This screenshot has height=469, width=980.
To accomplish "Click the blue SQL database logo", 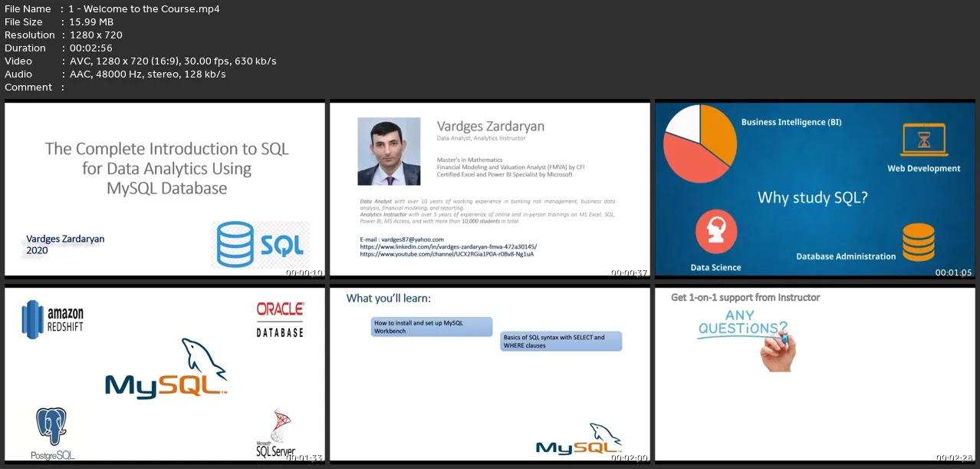I will pos(261,245).
